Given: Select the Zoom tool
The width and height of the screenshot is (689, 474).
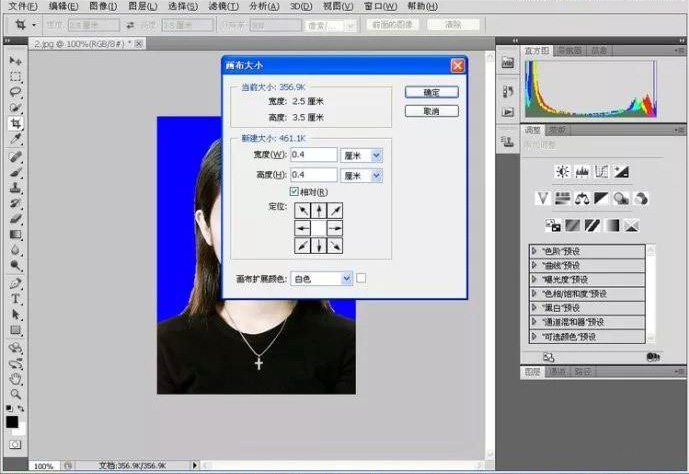Looking at the screenshot, I should click(15, 394).
